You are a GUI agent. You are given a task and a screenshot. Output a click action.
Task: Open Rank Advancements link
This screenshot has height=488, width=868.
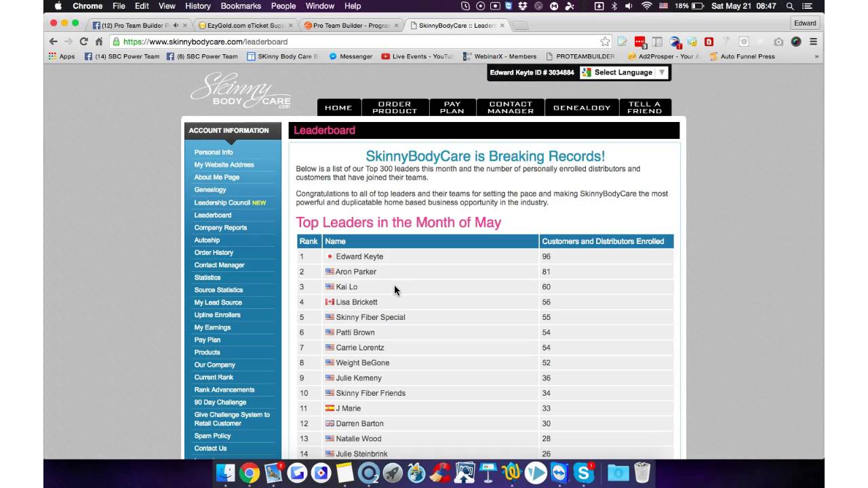coord(224,390)
